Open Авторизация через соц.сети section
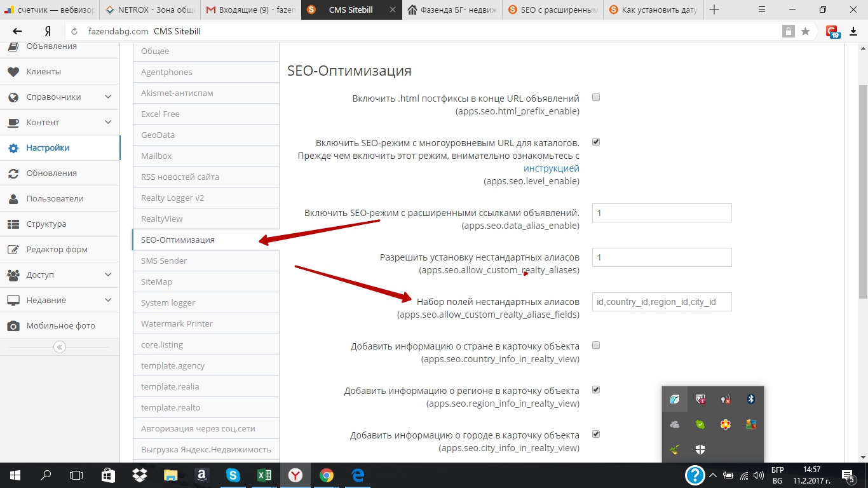 pos(206,428)
